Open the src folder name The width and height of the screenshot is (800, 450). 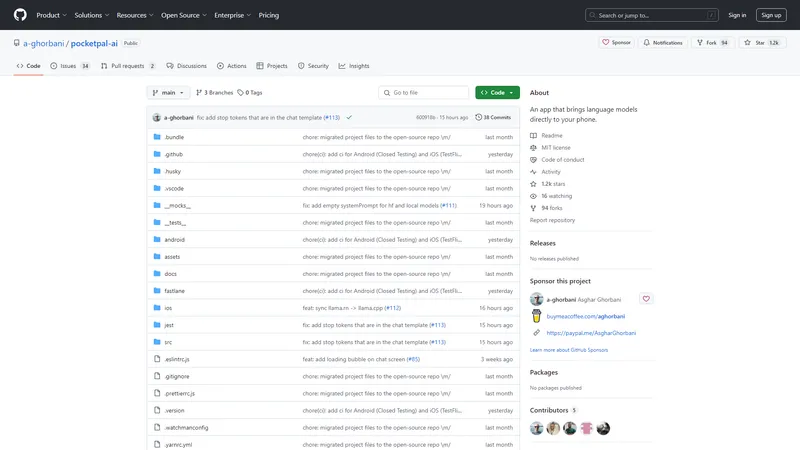(x=168, y=342)
